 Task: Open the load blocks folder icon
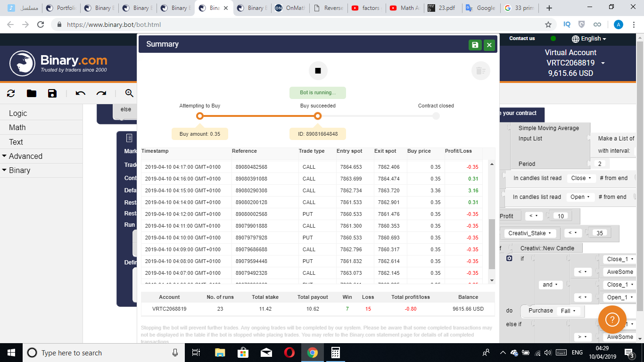click(x=31, y=93)
